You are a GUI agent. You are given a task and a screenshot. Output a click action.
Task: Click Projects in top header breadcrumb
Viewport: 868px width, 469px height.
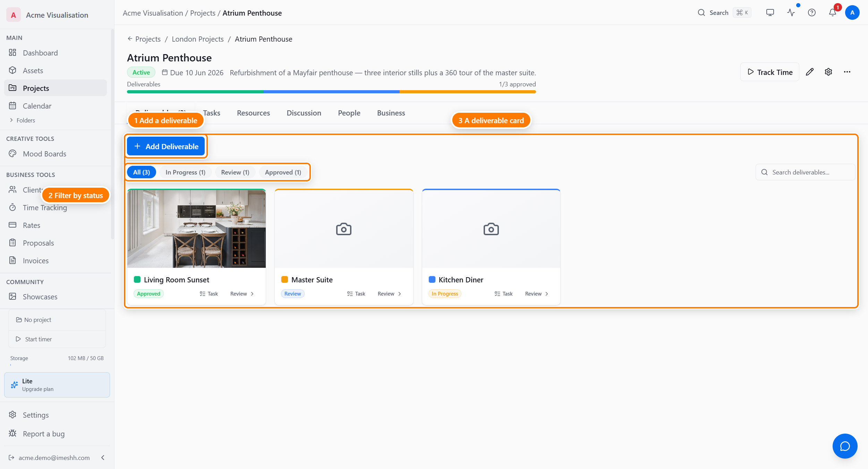203,13
